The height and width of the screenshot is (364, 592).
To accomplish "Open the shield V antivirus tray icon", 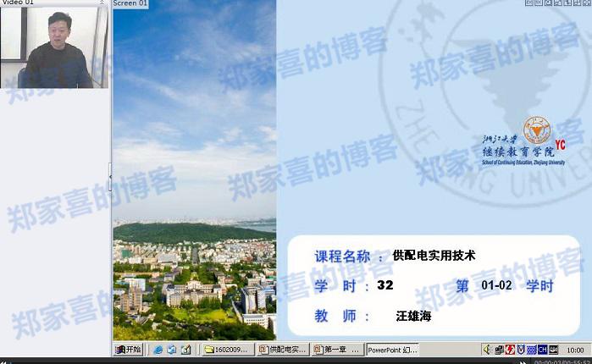I will coord(521,350).
